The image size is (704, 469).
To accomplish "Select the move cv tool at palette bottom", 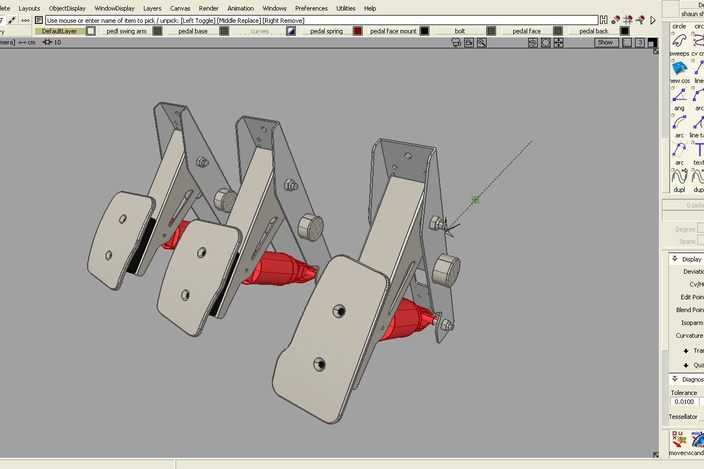I will click(x=679, y=439).
